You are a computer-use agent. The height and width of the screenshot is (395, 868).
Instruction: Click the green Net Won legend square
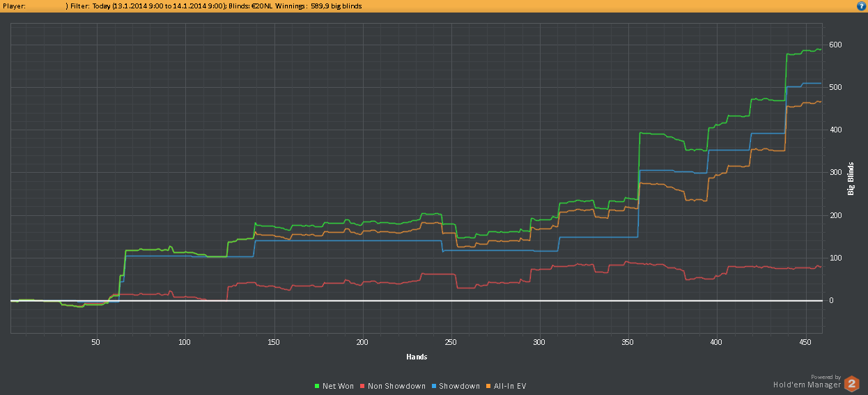[316, 386]
